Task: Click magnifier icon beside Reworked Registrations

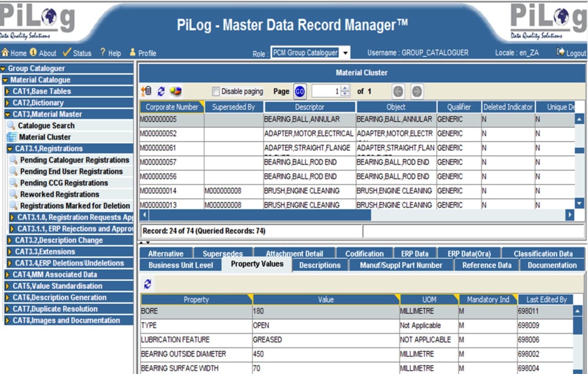Action: [x=14, y=194]
